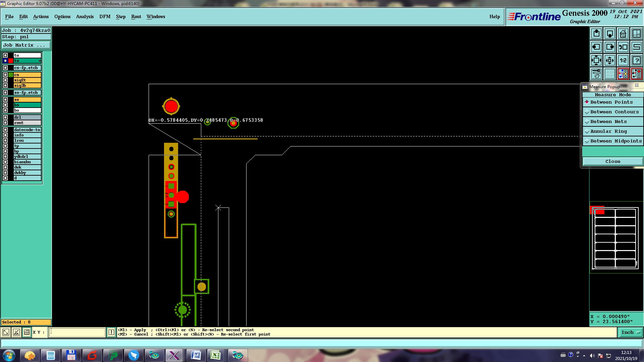
Task: Click the pan right arrow icon
Action: pos(610,47)
